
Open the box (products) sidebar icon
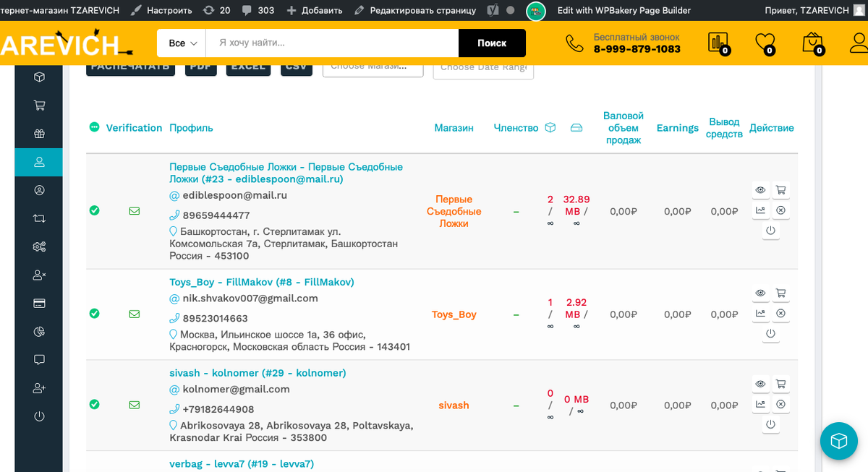tap(39, 77)
